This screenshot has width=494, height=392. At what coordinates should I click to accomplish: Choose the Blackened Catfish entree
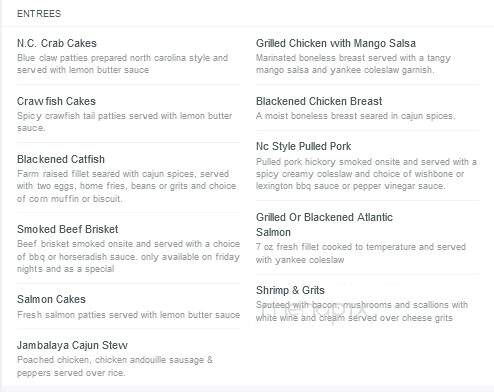tap(61, 159)
